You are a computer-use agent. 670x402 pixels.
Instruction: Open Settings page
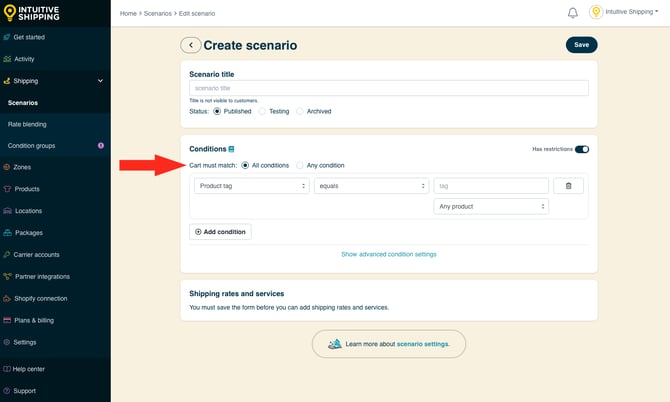click(25, 342)
